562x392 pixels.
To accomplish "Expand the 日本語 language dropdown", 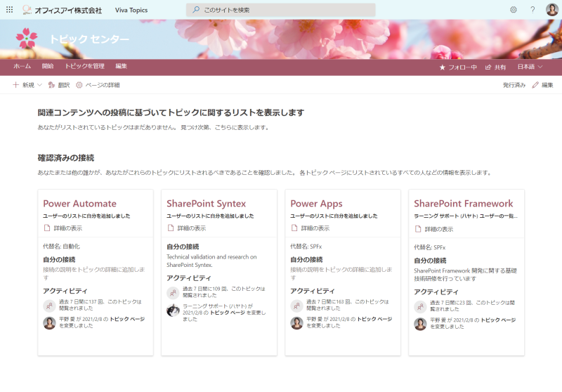I will tap(530, 67).
